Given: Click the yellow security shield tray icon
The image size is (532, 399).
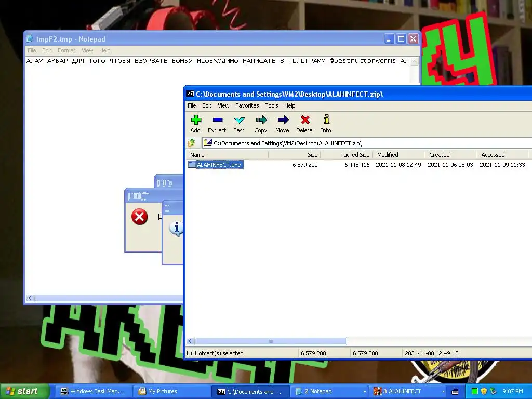Looking at the screenshot, I should pos(484,391).
